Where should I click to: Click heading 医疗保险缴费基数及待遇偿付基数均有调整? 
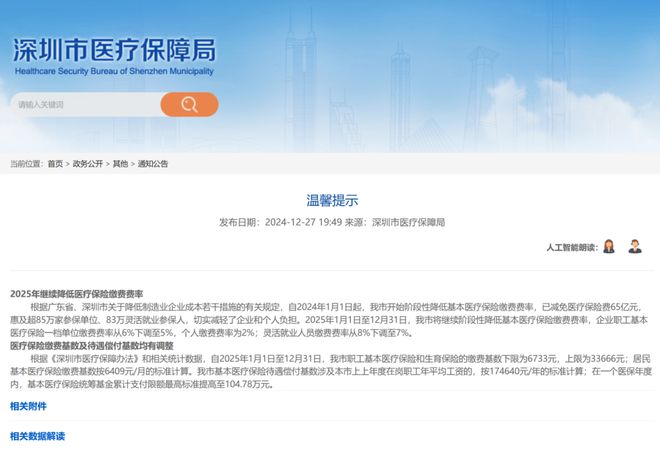pos(91,345)
